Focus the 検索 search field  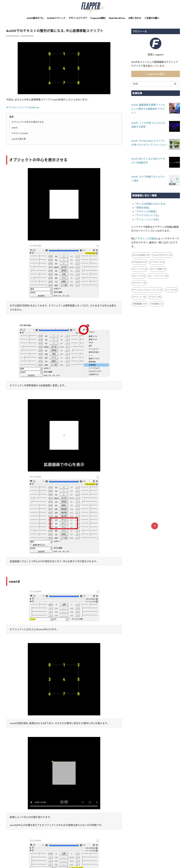pos(151,84)
